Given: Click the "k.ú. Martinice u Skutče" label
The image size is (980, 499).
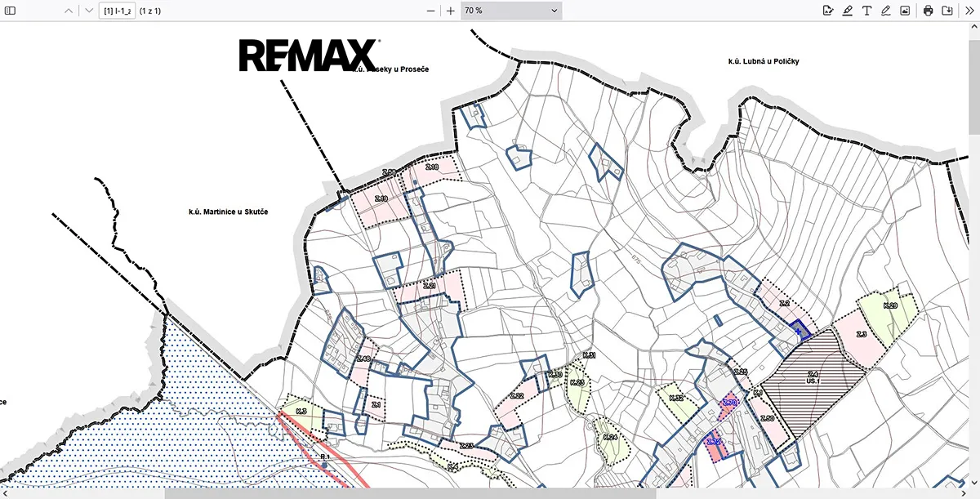Looking at the screenshot, I should point(229,212).
